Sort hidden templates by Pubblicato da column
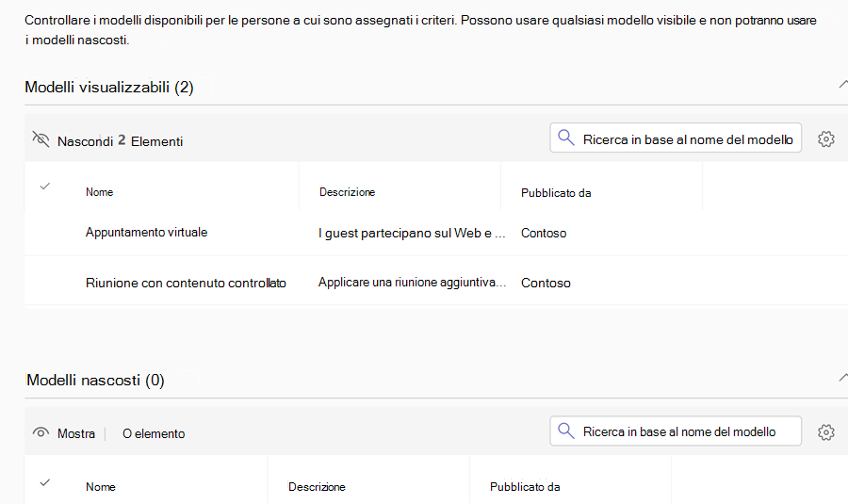 click(525, 487)
